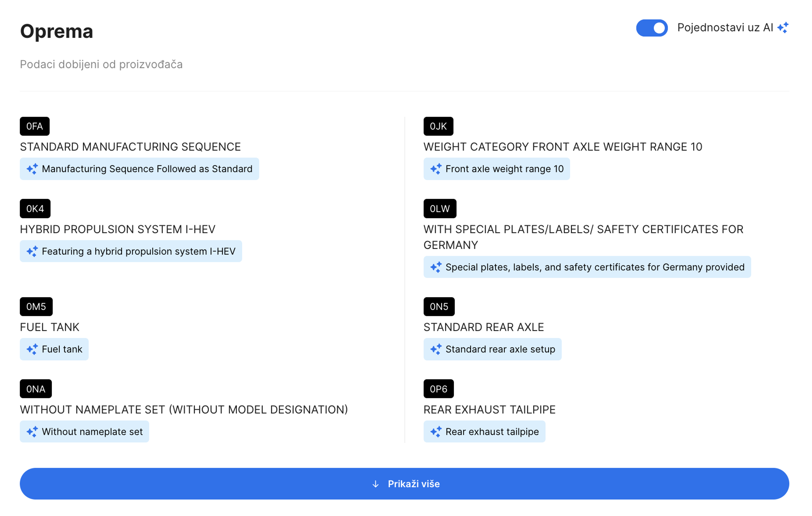
Task: Click the 0LW code badge
Action: 440,208
